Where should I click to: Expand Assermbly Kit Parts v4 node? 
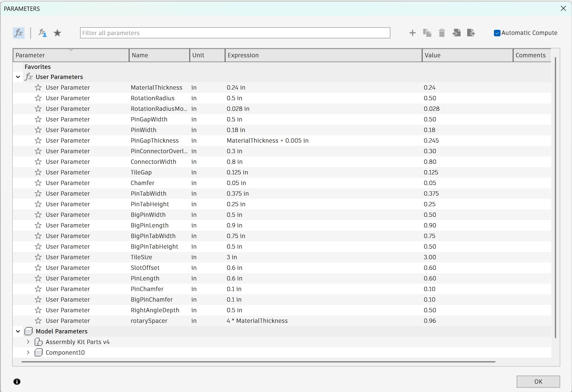28,342
